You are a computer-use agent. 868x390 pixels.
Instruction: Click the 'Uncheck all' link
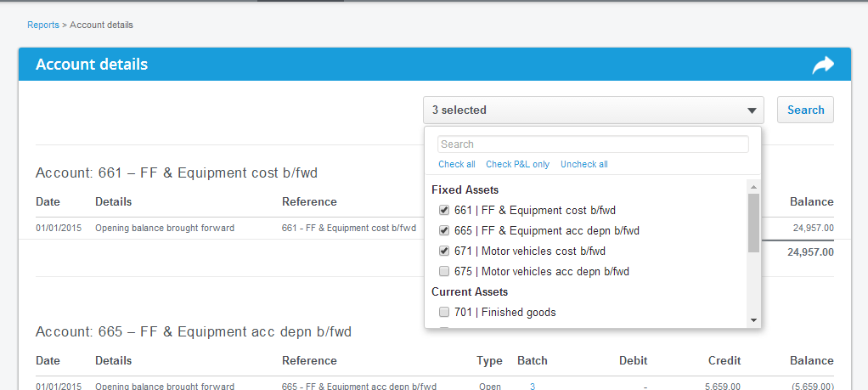pos(584,164)
